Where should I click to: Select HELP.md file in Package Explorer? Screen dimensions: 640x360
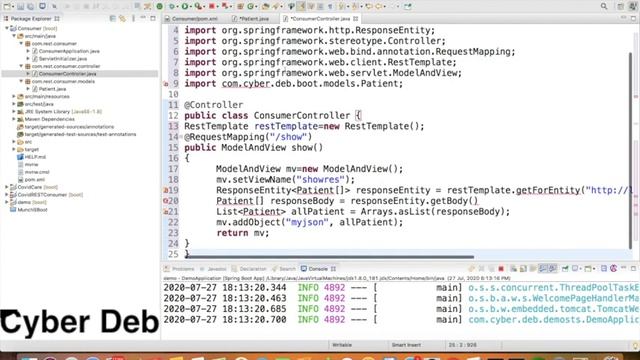[x=35, y=157]
